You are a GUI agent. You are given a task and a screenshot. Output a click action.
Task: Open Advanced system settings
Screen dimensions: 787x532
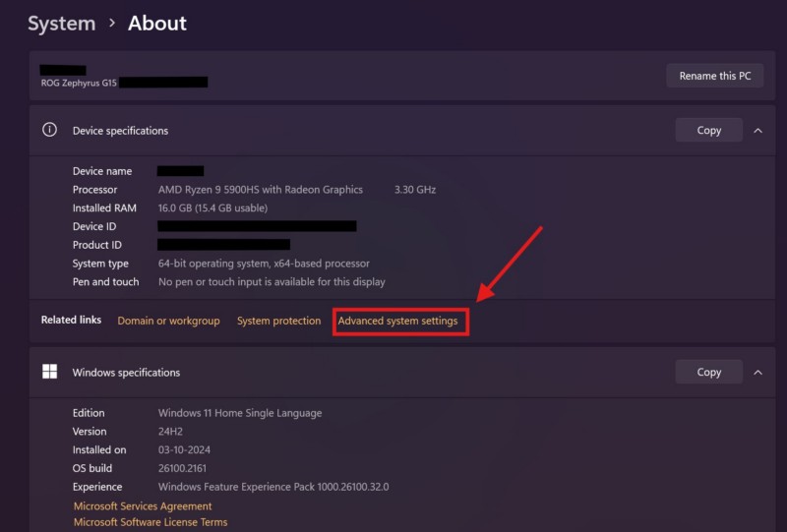click(398, 321)
